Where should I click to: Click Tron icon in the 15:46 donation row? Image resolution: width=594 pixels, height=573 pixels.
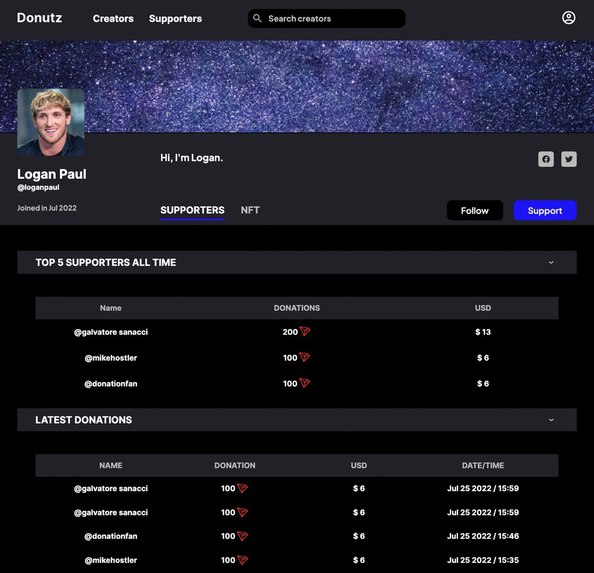coord(242,536)
